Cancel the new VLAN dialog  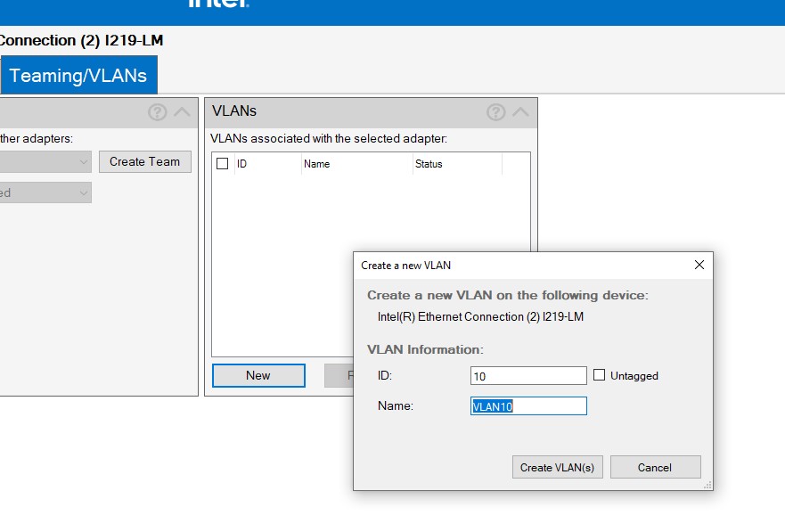[x=655, y=467]
